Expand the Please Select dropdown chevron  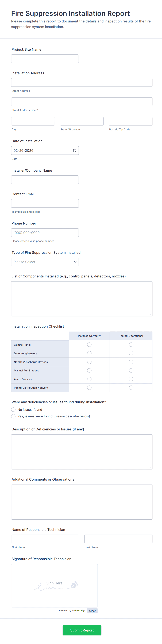pyautogui.click(x=75, y=262)
